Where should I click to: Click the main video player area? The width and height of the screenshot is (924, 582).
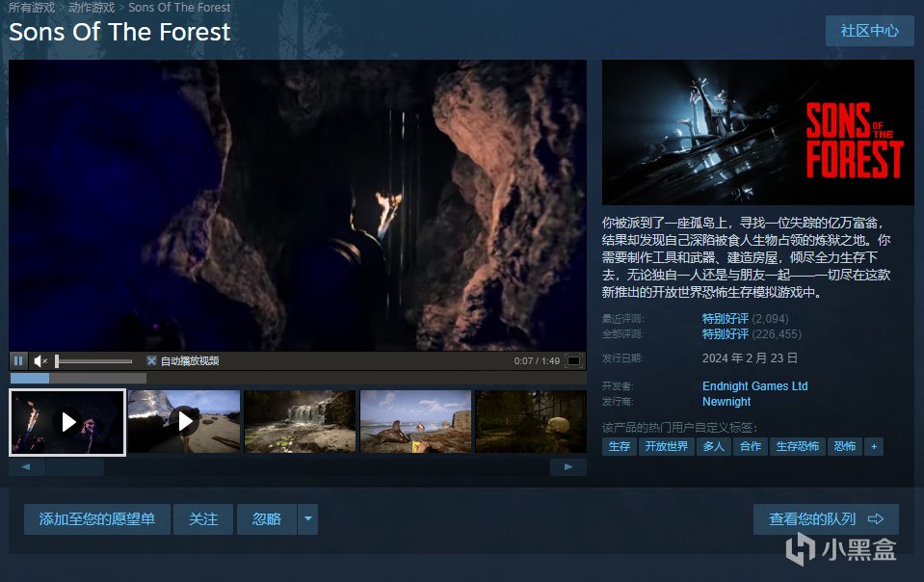pos(298,205)
